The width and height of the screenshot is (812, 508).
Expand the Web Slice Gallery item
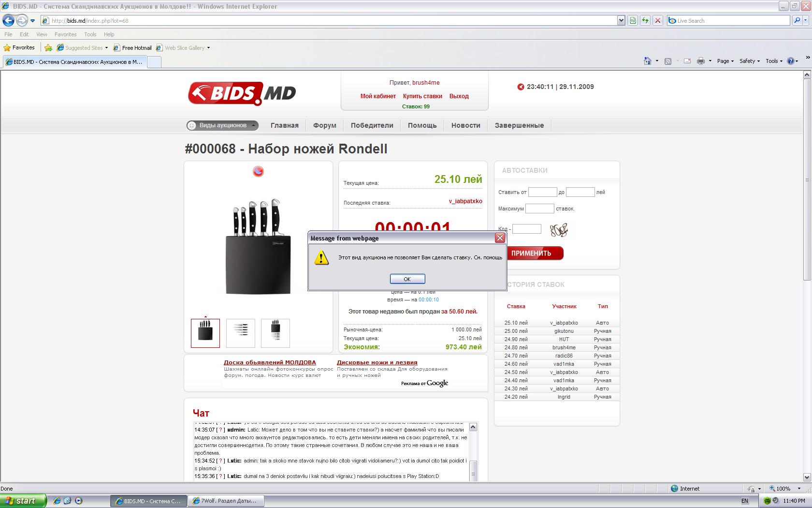(183, 48)
